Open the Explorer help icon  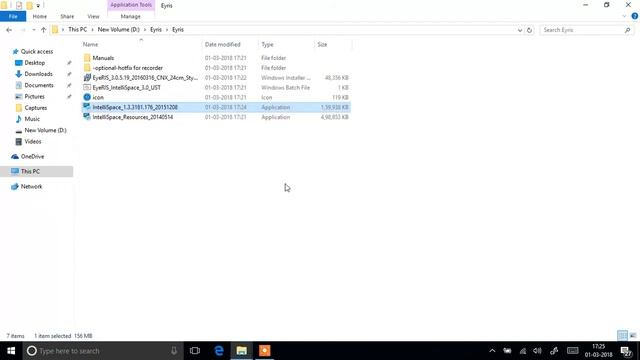point(635,16)
